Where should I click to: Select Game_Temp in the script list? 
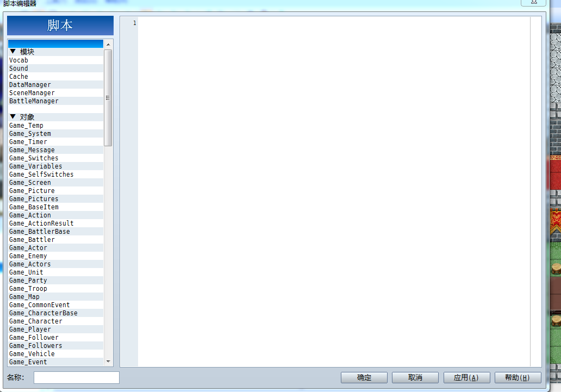(x=55, y=125)
